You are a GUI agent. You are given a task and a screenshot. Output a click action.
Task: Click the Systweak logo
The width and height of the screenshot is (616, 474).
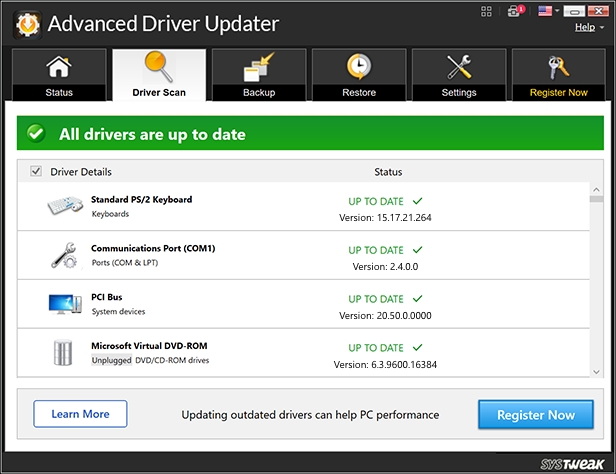click(572, 464)
